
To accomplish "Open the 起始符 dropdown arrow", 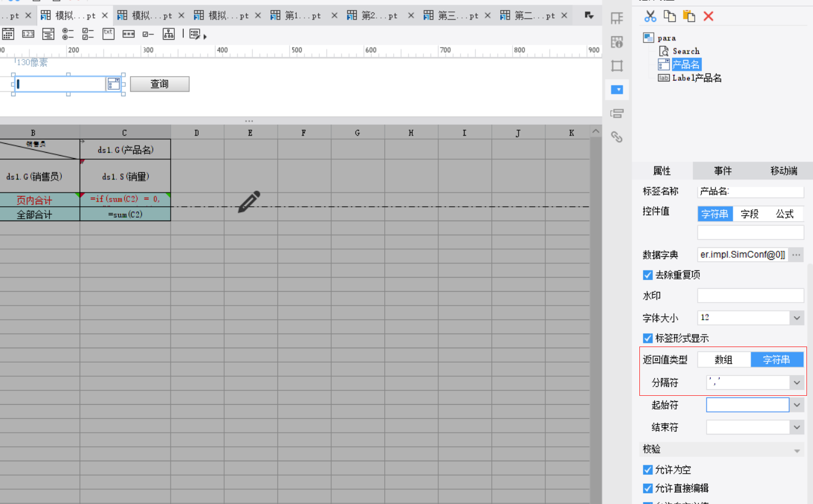I will click(x=797, y=405).
